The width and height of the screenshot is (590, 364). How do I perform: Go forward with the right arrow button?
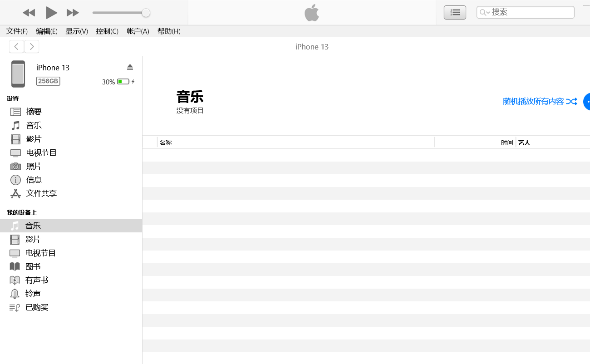click(x=32, y=46)
